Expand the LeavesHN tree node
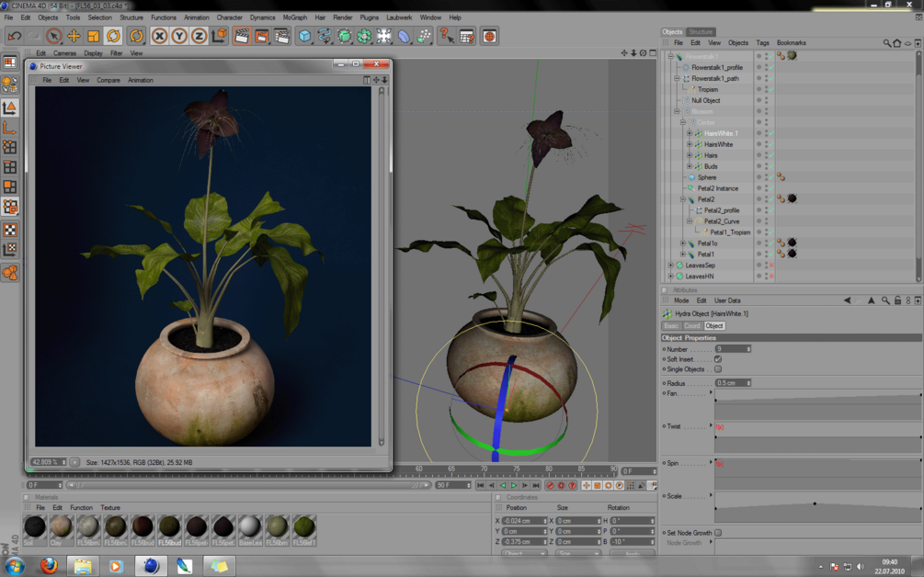The height and width of the screenshot is (577, 924). click(x=670, y=277)
